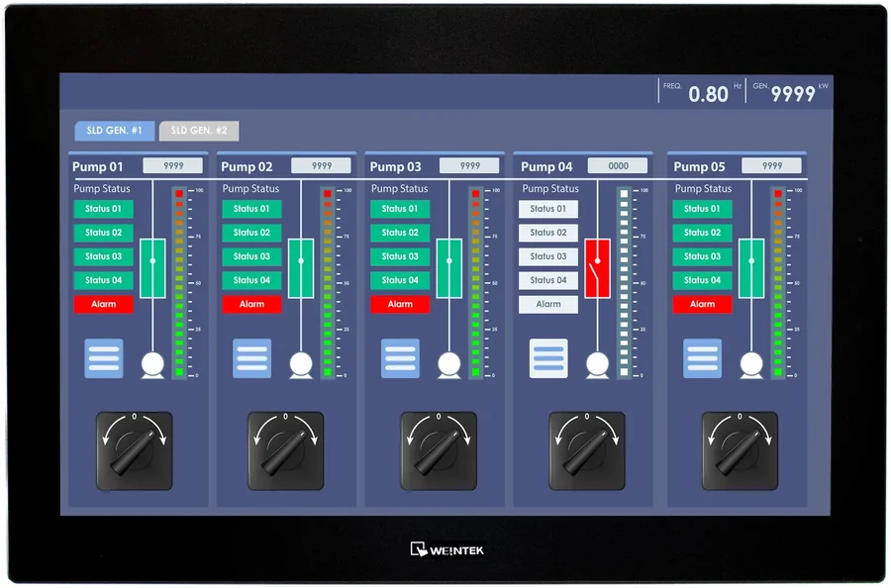Open the Pump 01 list menu icon
The width and height of the screenshot is (891, 588).
coord(104,358)
